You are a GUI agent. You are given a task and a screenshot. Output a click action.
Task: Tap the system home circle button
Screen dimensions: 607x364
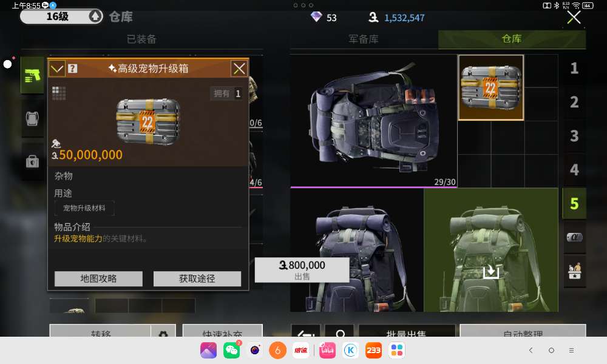point(551,350)
